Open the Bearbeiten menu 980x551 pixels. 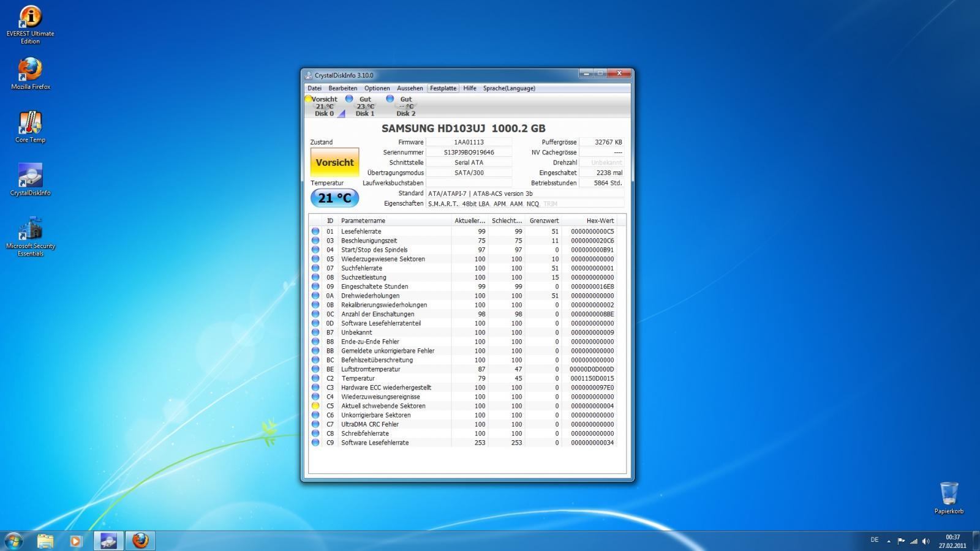pyautogui.click(x=342, y=88)
